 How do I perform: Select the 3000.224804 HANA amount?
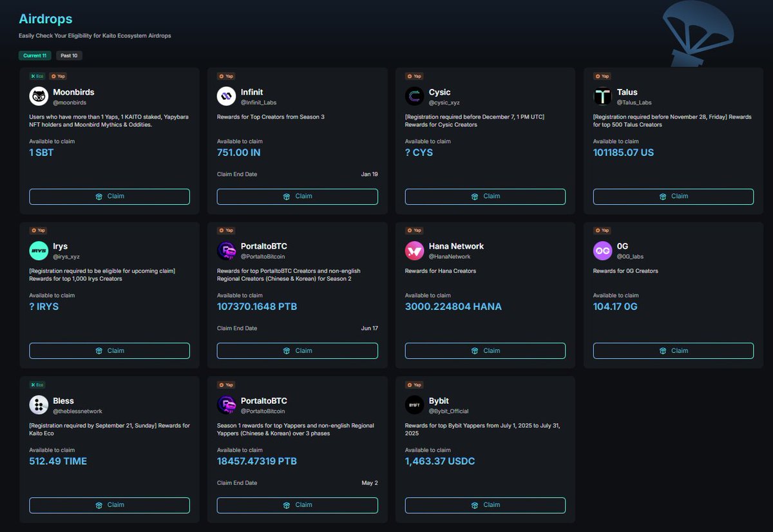453,307
